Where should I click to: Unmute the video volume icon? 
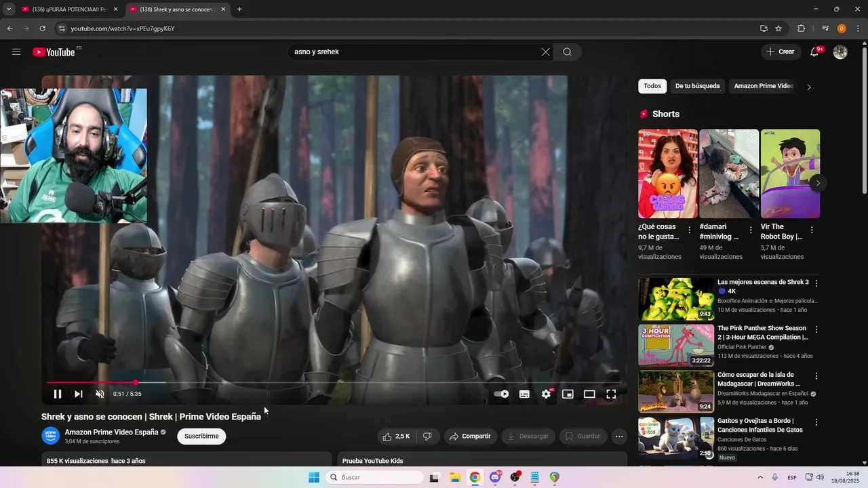click(x=100, y=394)
